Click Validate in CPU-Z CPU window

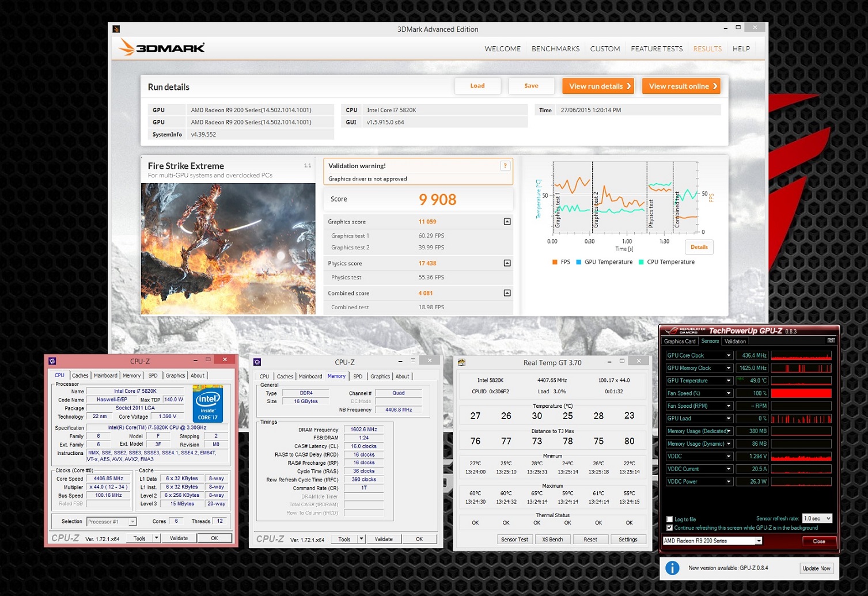tap(179, 538)
